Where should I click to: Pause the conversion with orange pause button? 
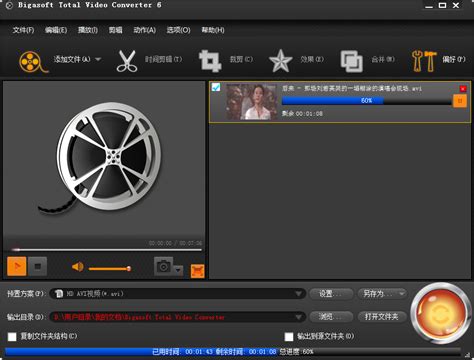(x=460, y=101)
